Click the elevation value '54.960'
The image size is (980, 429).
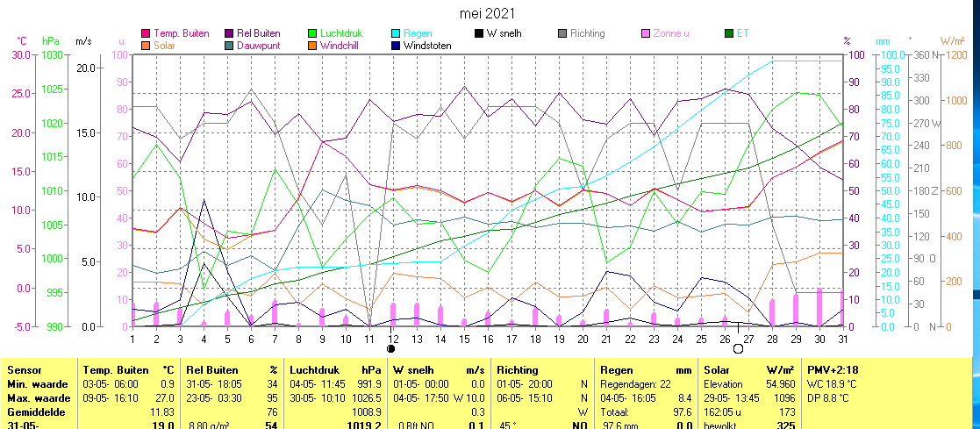coord(781,384)
